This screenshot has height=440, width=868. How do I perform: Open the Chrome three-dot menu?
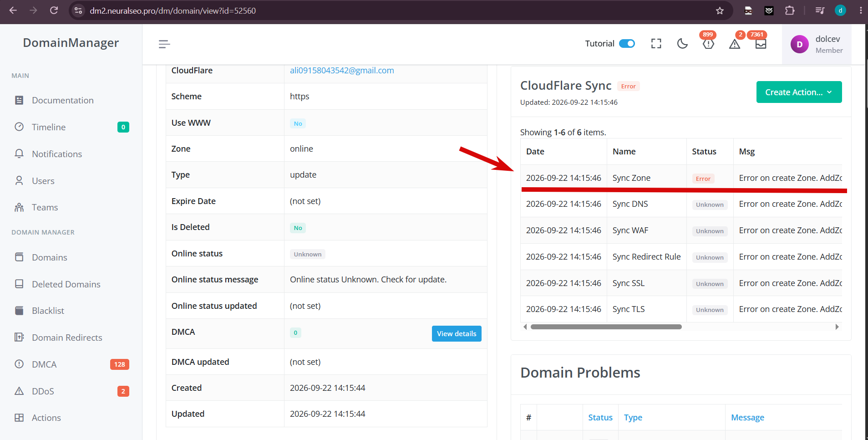point(860,10)
